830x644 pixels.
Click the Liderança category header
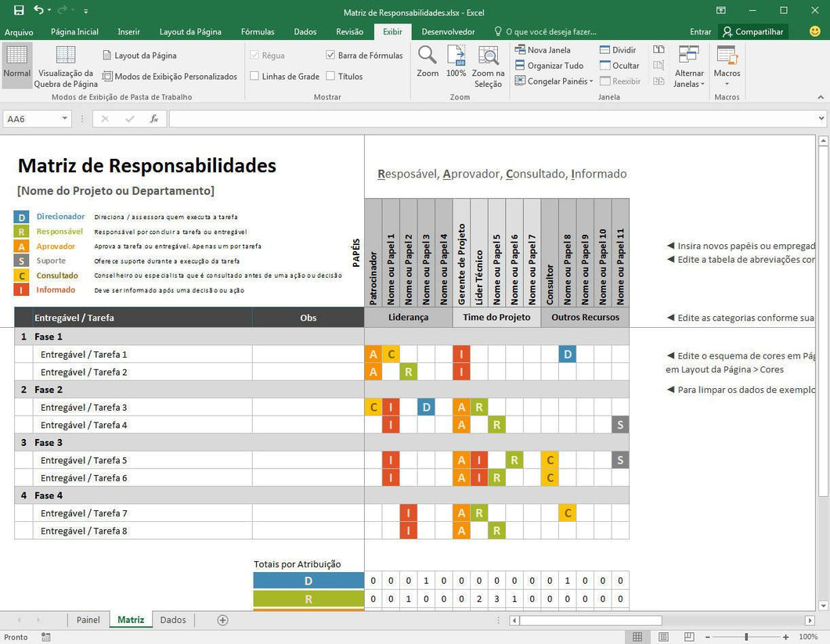point(408,318)
